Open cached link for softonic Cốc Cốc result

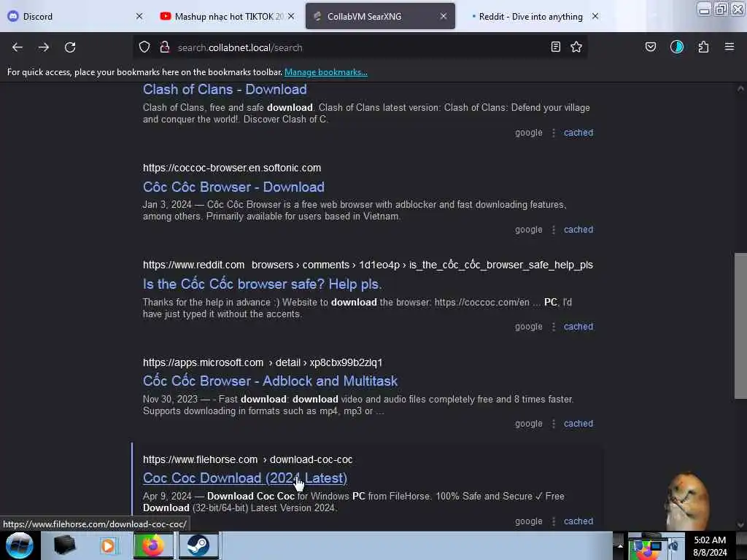coord(578,230)
